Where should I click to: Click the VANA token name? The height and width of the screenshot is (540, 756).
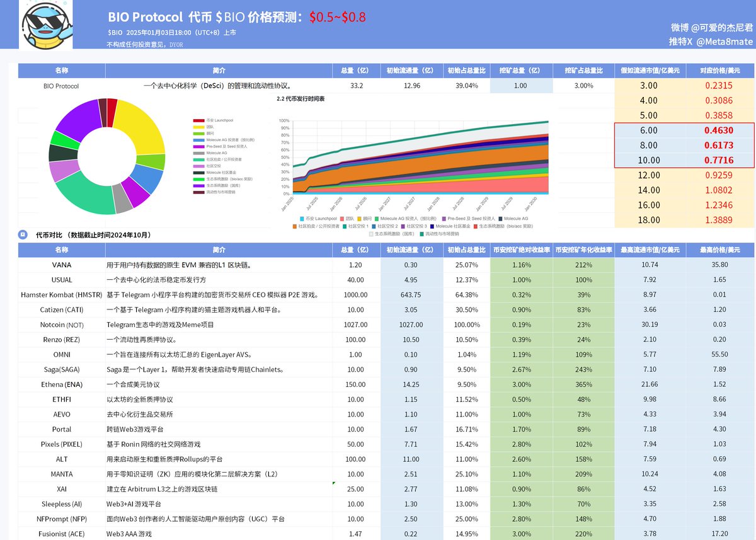[62, 265]
